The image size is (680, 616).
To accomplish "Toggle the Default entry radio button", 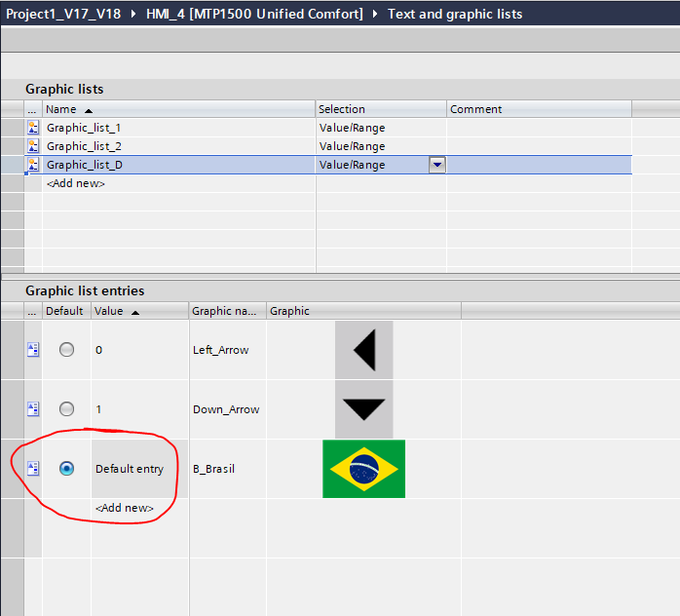I will pyautogui.click(x=66, y=469).
